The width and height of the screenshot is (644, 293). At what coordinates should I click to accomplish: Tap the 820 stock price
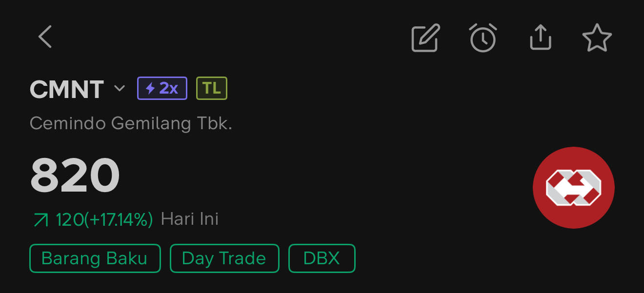point(75,176)
